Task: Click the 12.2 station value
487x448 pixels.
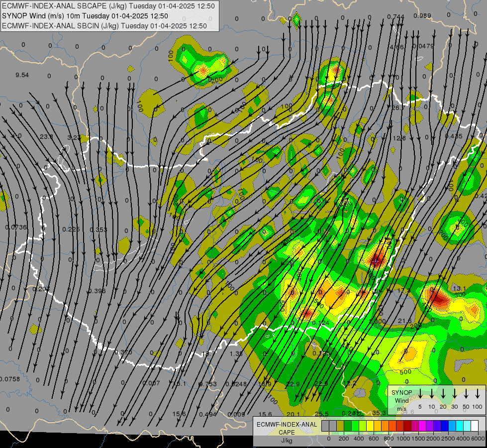Action: (350, 383)
